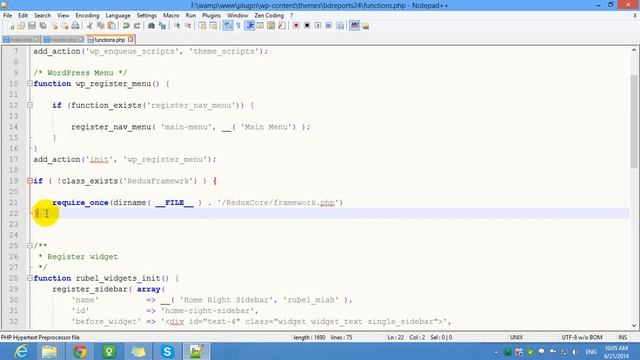Image resolution: width=640 pixels, height=360 pixels.
Task: Toggle the Indent Guide toolbar button
Action: click(x=250, y=26)
